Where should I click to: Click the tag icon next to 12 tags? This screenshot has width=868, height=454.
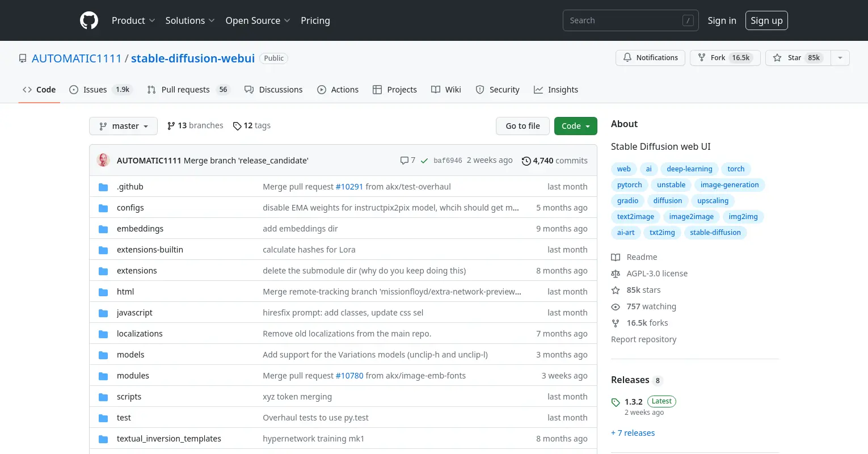pos(237,126)
